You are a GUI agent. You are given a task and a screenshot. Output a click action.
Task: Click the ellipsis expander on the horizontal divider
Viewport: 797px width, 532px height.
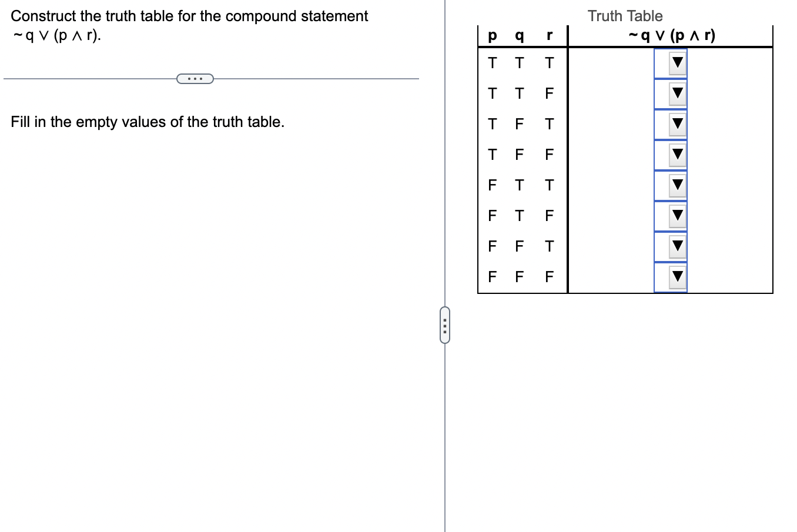pyautogui.click(x=195, y=78)
